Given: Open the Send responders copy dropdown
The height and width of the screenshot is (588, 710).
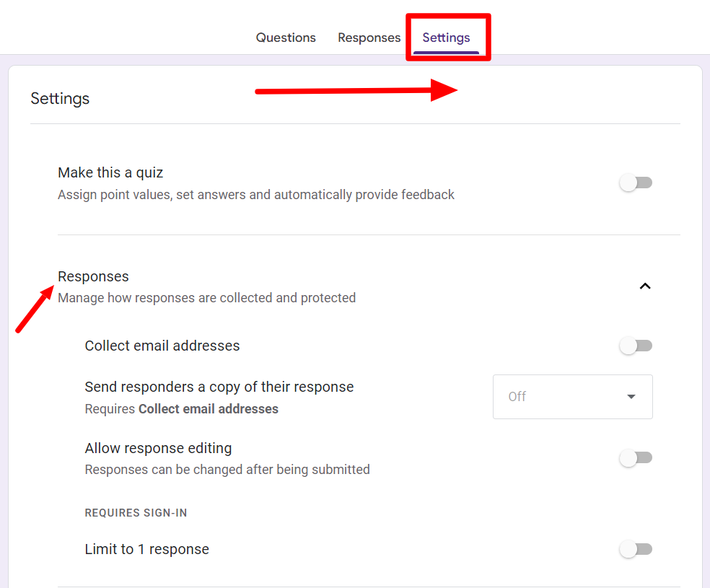Looking at the screenshot, I should click(572, 397).
